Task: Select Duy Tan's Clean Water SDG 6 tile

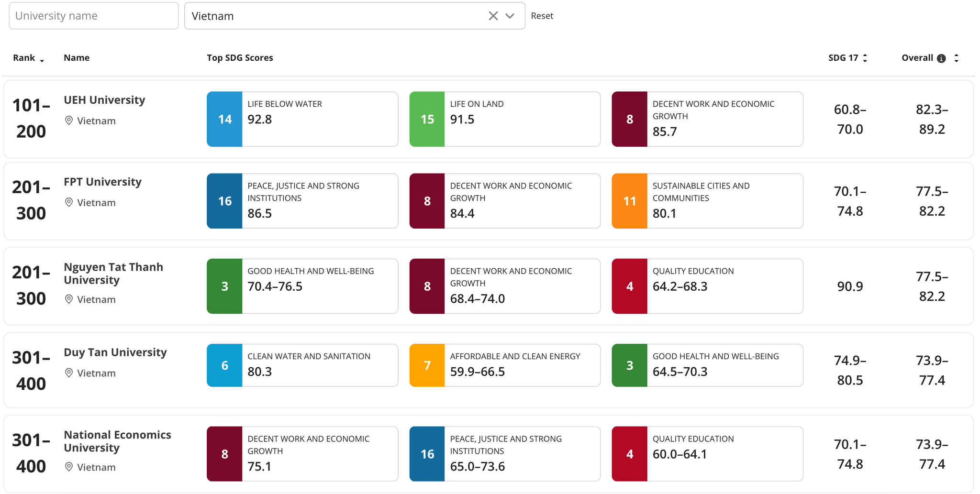Action: tap(302, 365)
